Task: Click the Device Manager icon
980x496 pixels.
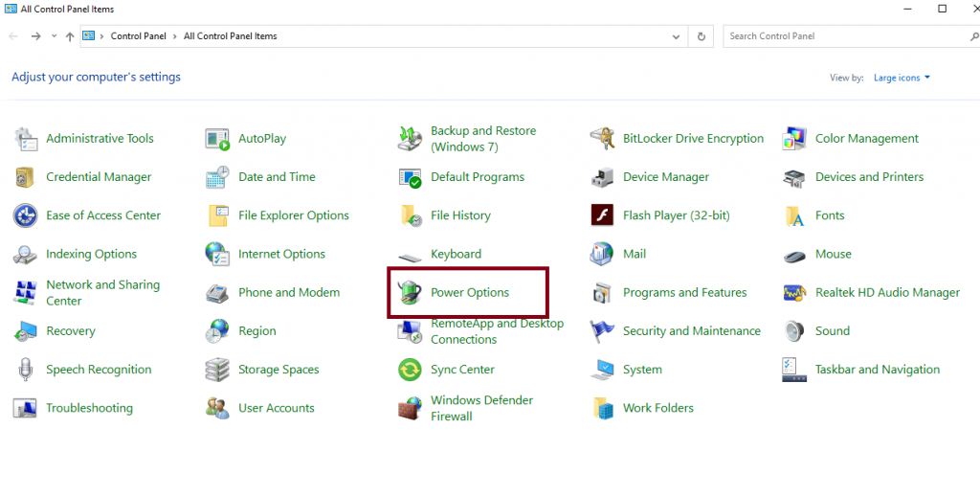Action: click(x=602, y=177)
